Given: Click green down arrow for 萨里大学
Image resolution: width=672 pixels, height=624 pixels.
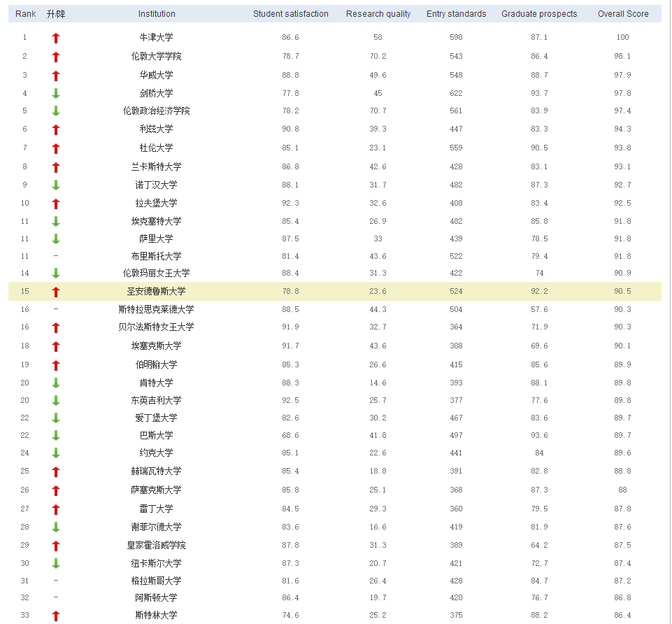Looking at the screenshot, I should (56, 239).
